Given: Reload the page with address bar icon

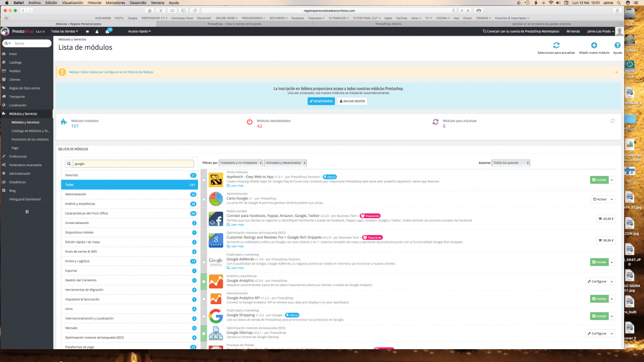Looking at the screenshot, I should [453, 11].
